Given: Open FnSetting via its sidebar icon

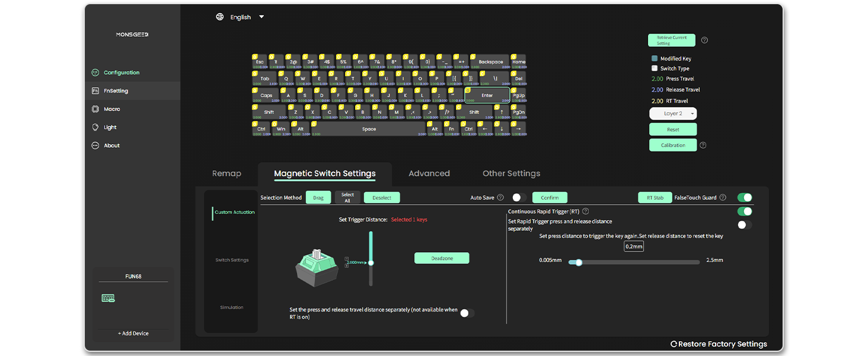Looking at the screenshot, I should pyautogui.click(x=95, y=91).
